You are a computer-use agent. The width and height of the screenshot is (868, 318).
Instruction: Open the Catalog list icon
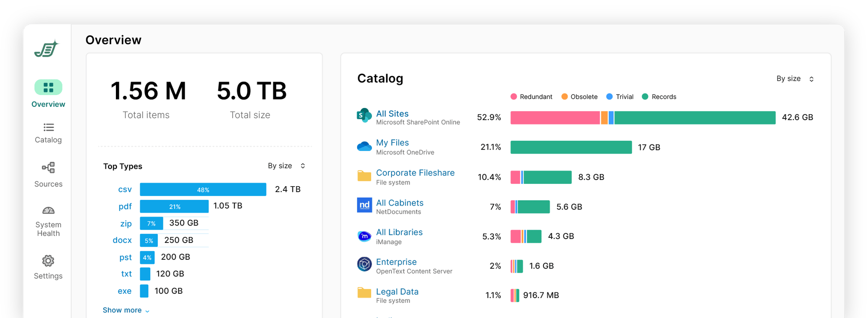point(48,127)
